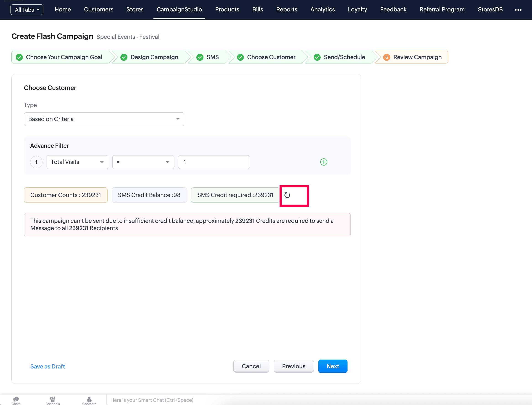
Task: Click the Next button
Action: click(333, 366)
